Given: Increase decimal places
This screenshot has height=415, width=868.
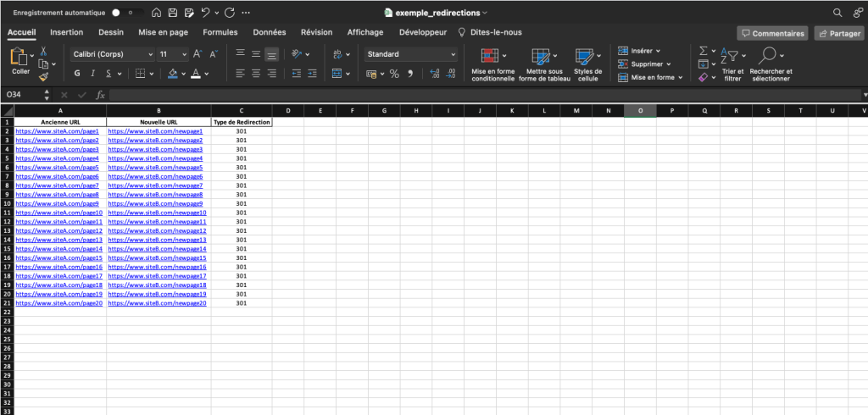Looking at the screenshot, I should [x=435, y=74].
